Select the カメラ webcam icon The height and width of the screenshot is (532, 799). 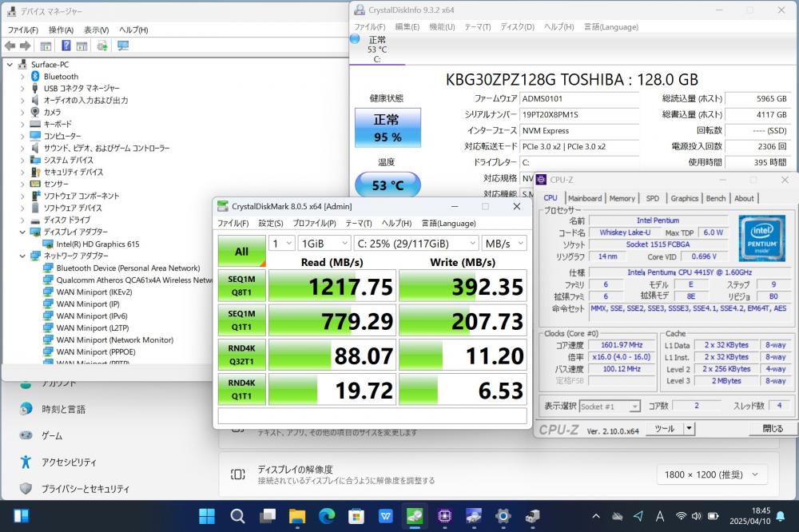(x=35, y=112)
